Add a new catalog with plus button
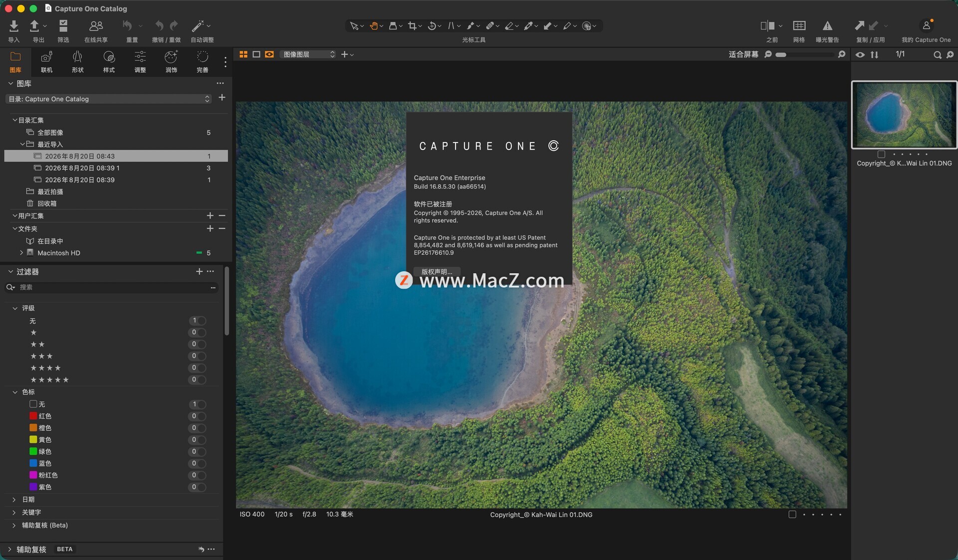The height and width of the screenshot is (560, 958). tap(222, 98)
